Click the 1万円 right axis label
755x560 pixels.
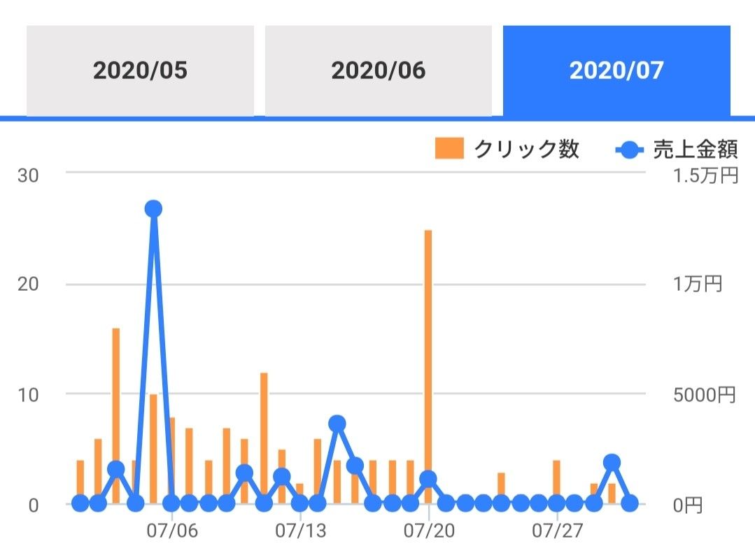coord(697,284)
